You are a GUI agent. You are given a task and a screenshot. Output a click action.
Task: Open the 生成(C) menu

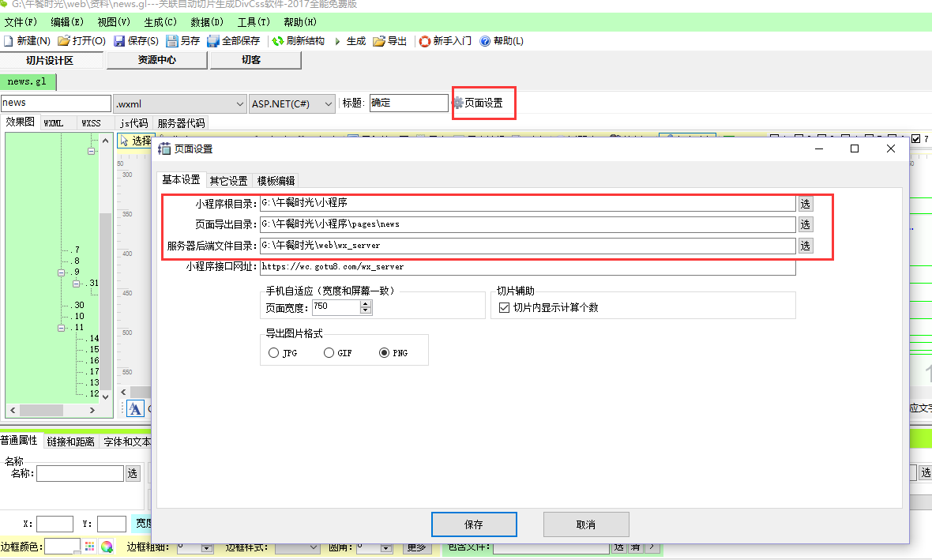[x=160, y=22]
